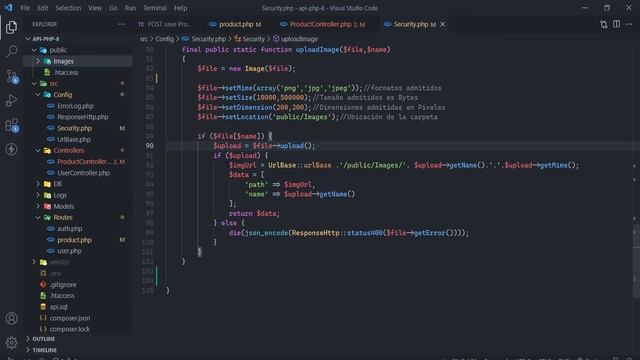
Task: Open the Selection menu
Action: pyautogui.click(x=68, y=8)
